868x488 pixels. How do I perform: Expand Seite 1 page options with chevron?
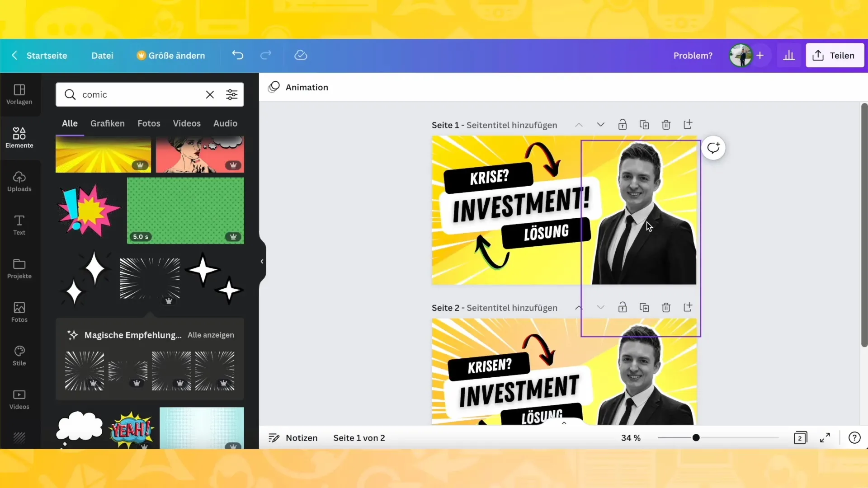coord(600,125)
